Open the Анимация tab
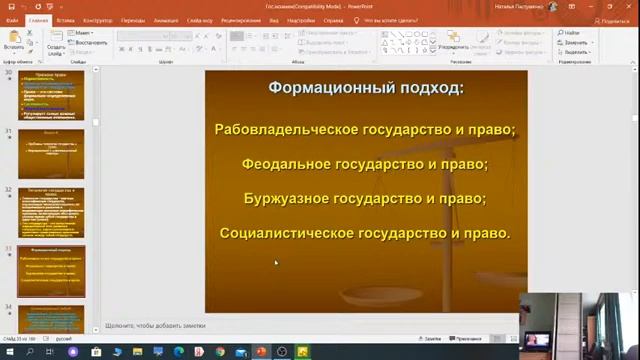Viewport: 640px width, 360px height. pyautogui.click(x=166, y=20)
